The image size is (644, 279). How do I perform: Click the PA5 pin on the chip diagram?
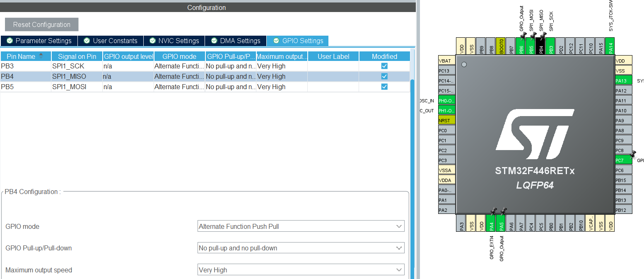tap(501, 223)
